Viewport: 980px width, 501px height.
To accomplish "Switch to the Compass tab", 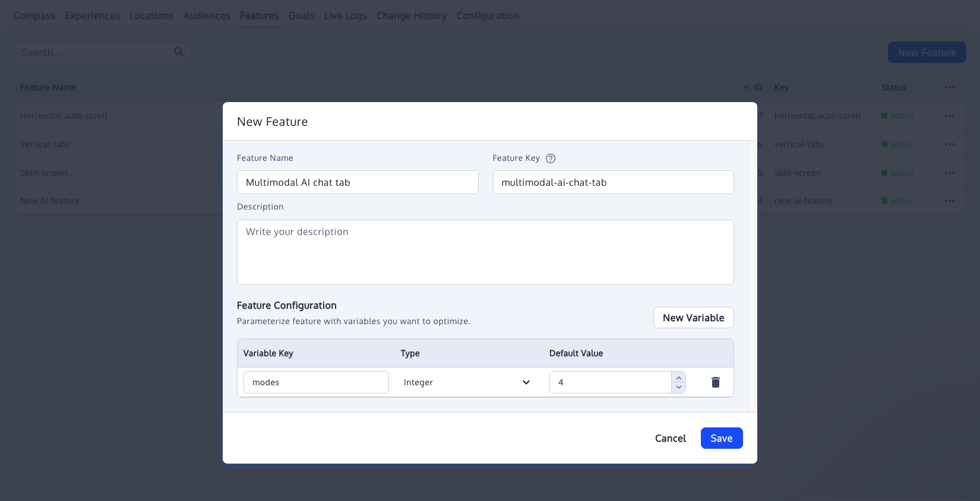I will [34, 16].
